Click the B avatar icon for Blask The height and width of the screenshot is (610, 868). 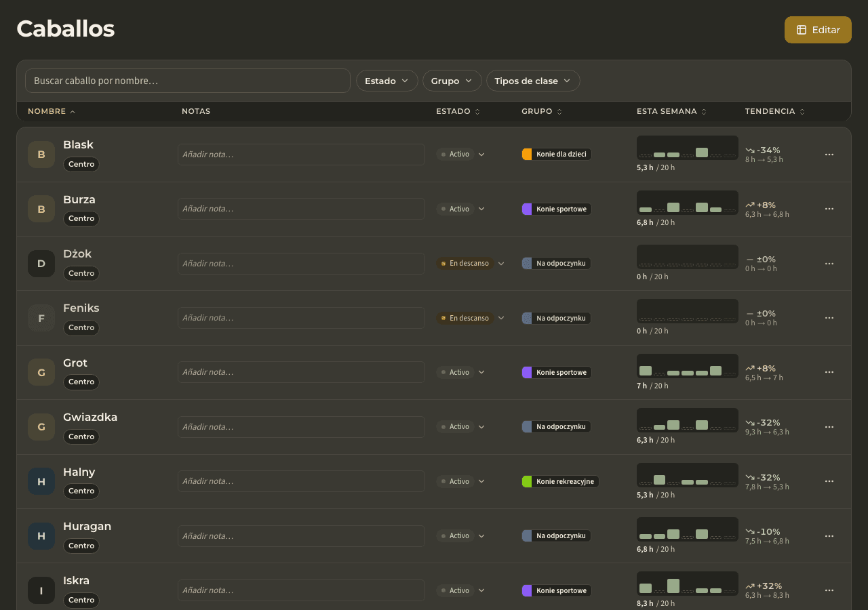coord(41,155)
